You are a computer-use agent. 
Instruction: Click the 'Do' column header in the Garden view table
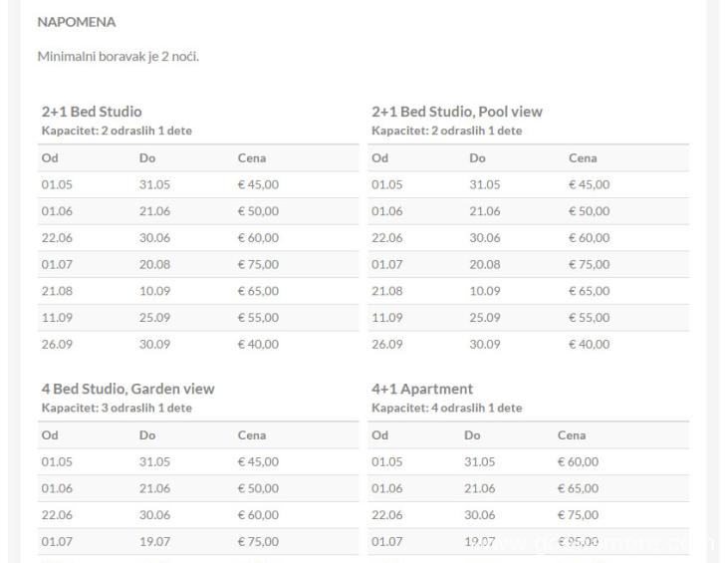(x=147, y=435)
